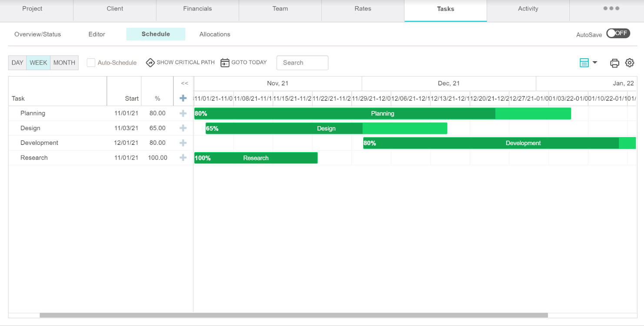Click the Show Critical Path diamond icon
644x326 pixels.
pyautogui.click(x=150, y=63)
